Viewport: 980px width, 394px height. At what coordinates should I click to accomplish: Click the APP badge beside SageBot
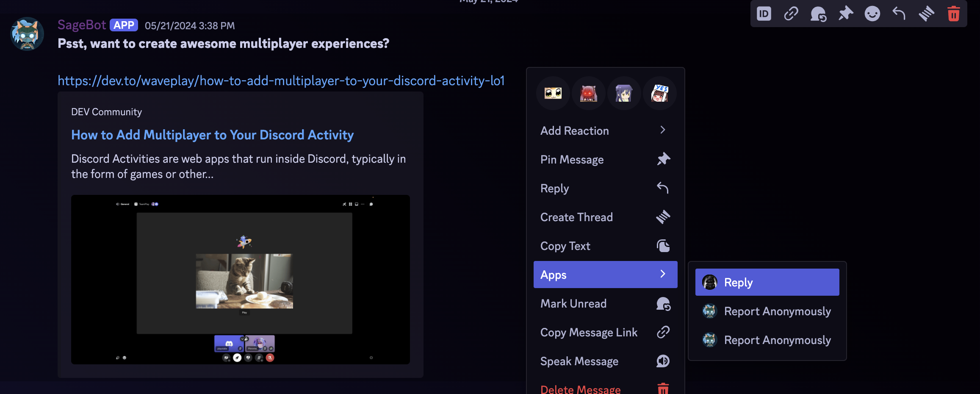pyautogui.click(x=124, y=25)
